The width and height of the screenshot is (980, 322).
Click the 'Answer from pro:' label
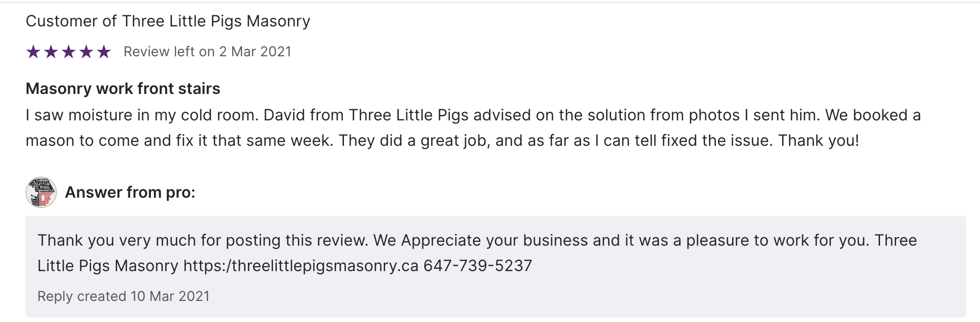130,192
